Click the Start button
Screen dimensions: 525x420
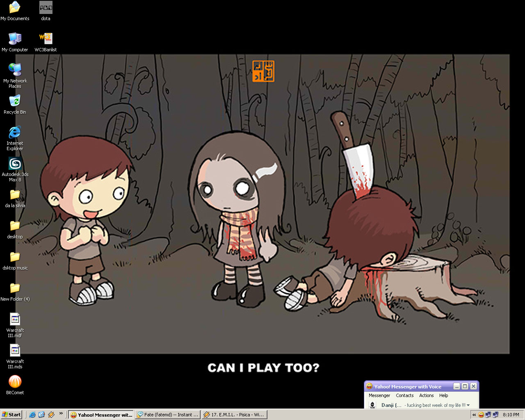click(11, 415)
